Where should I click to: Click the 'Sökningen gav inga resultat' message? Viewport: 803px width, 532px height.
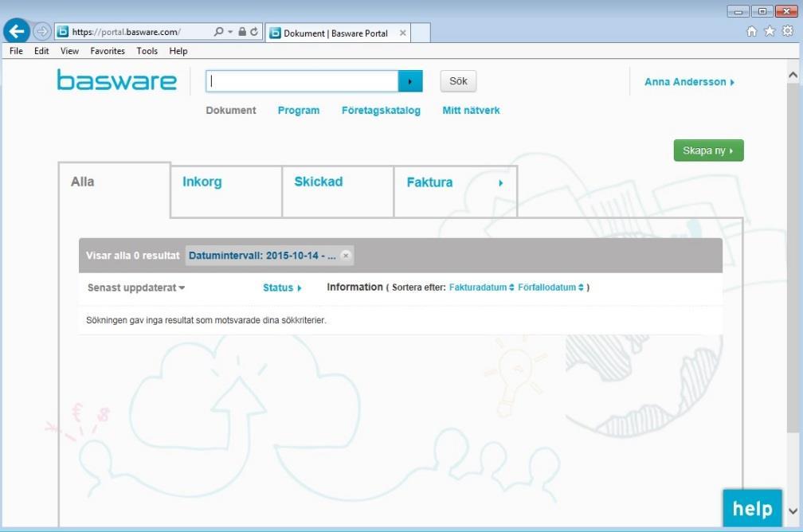coord(206,320)
